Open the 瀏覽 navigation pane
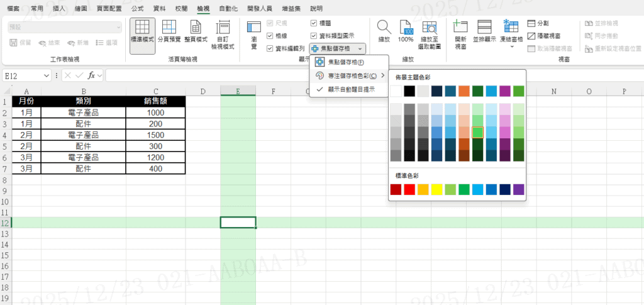The height and width of the screenshot is (305, 644). (254, 34)
